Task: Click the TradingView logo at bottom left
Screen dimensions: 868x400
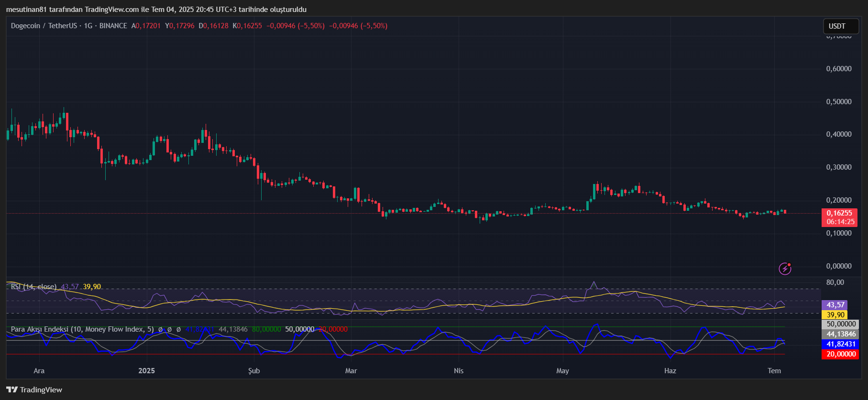Action: [x=34, y=390]
